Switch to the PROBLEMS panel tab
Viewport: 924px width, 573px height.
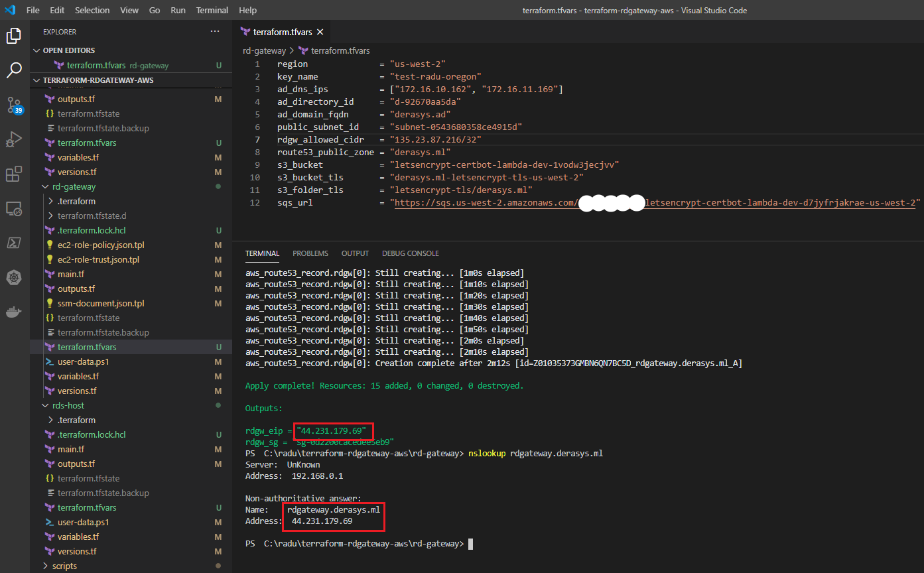coord(310,253)
